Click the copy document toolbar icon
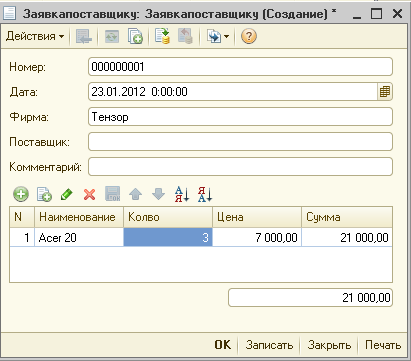This screenshot has width=411, height=361. pyautogui.click(x=135, y=36)
